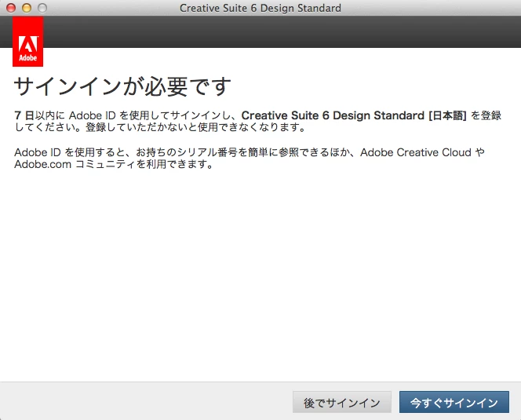This screenshot has width=521, height=420.
Task: Click the red Adobe logo
Action: click(x=28, y=42)
